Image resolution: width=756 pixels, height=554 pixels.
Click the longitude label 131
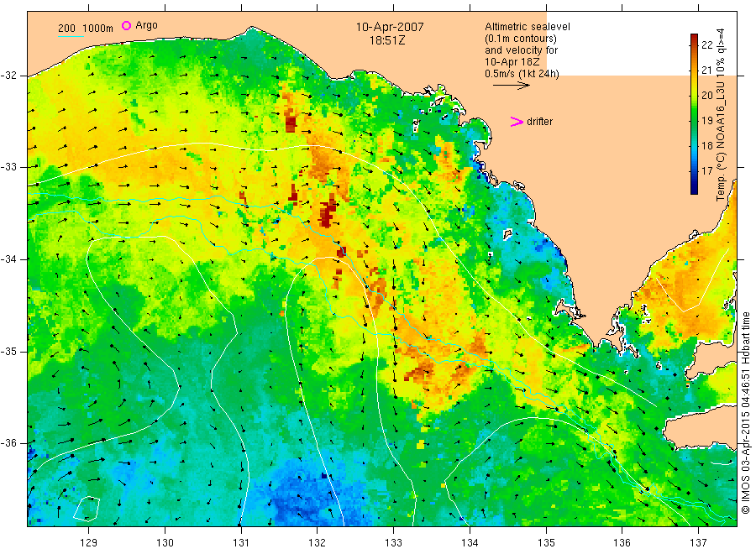click(241, 542)
